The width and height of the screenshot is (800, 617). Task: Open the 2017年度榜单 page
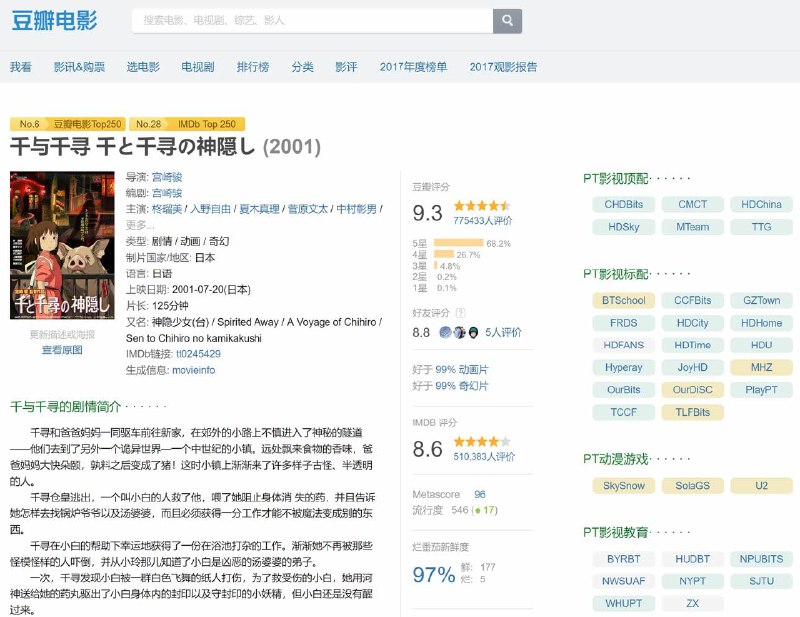[x=410, y=67]
